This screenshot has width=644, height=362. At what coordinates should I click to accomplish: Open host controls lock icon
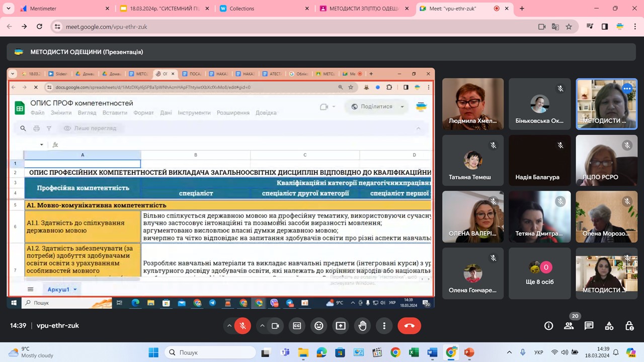point(629,326)
